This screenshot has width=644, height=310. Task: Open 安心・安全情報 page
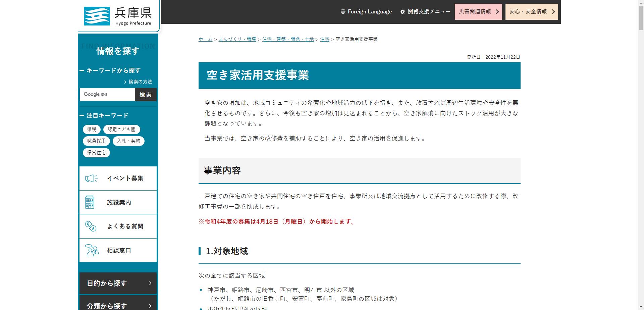click(x=532, y=12)
